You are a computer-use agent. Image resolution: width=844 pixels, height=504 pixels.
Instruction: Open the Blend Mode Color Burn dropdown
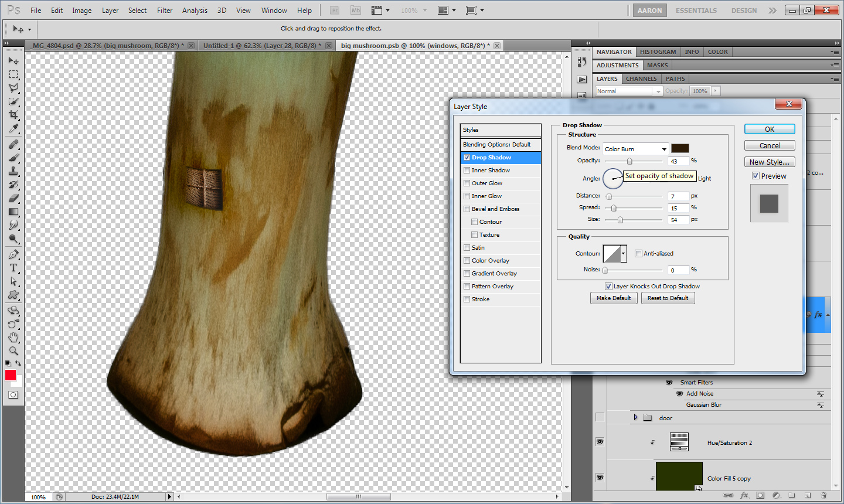[x=636, y=149]
